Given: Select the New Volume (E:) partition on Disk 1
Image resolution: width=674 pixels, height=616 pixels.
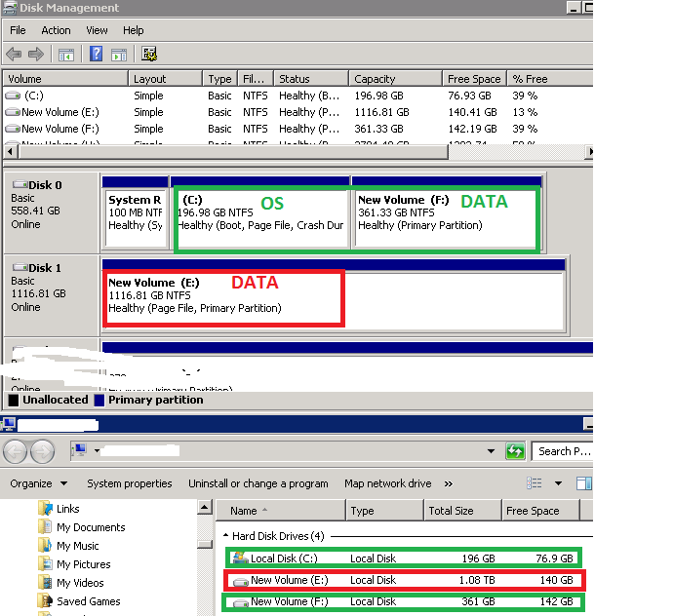Looking at the screenshot, I should tap(334, 296).
